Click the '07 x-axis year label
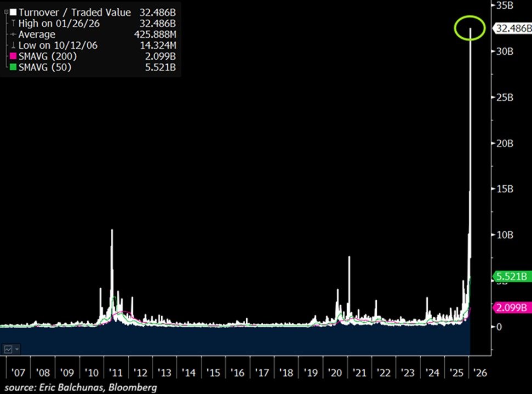The height and width of the screenshot is (394, 532). [18, 373]
